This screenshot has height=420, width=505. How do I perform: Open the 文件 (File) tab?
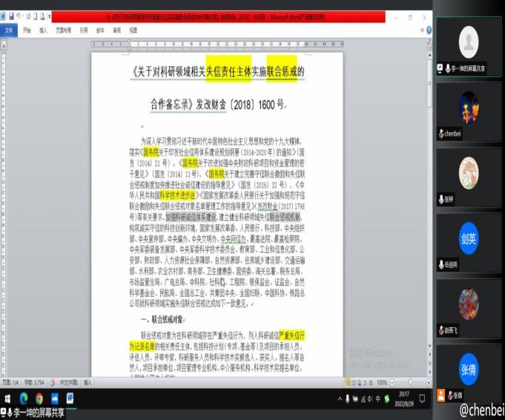pyautogui.click(x=10, y=30)
